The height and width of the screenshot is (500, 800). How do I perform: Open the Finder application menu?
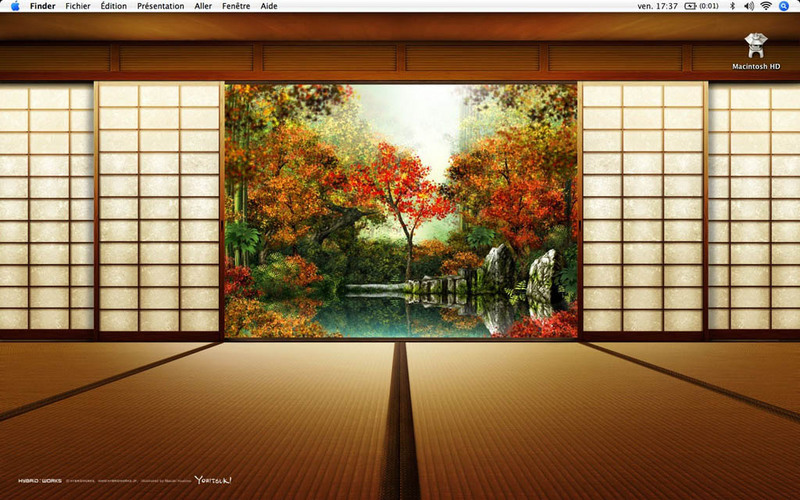coord(42,6)
